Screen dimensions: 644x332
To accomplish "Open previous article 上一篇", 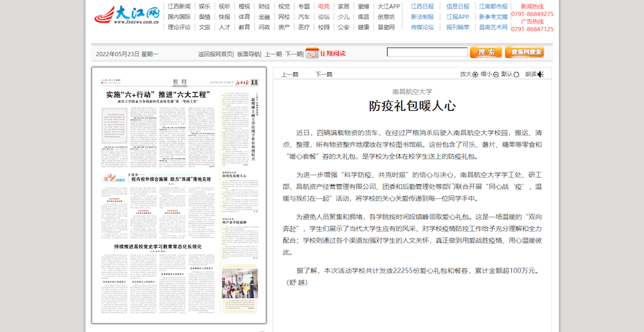I will [290, 74].
